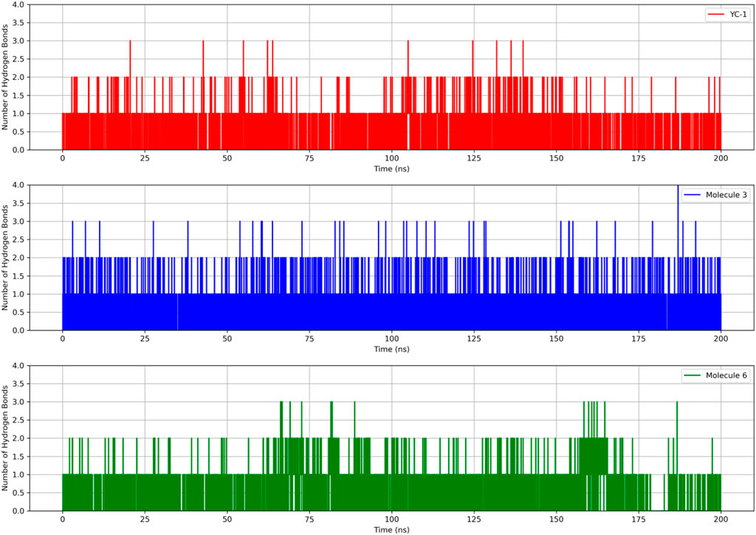Click the y-axis tick '3.0' of YC-1 plot
The width and height of the screenshot is (756, 535).
(18, 41)
